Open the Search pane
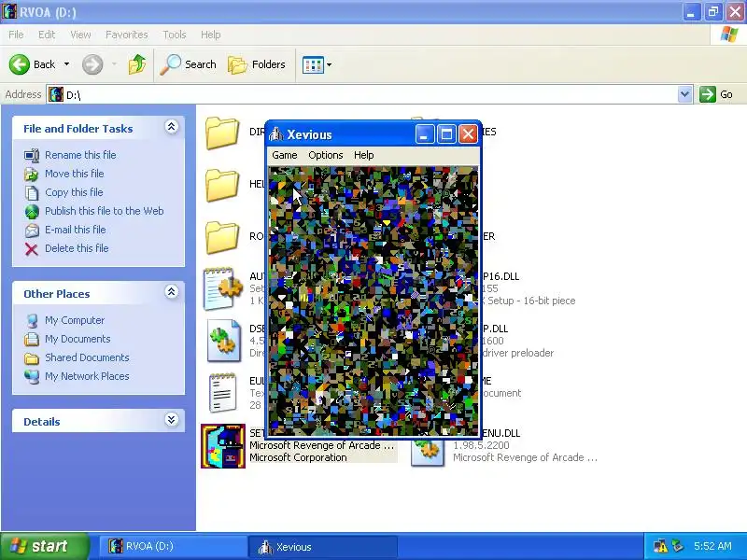The height and width of the screenshot is (560, 747). click(x=188, y=64)
